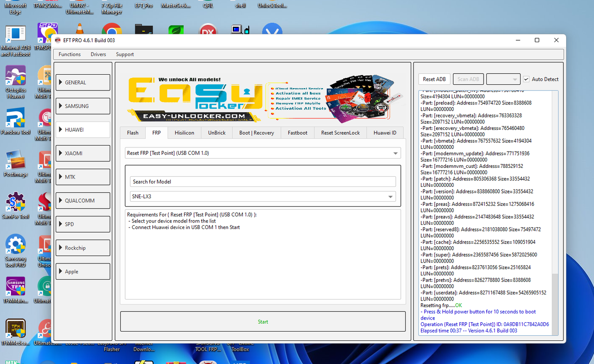Select the 7-Zip File Manager desktop shortcut
The width and height of the screenshot is (594, 364).
tap(111, 9)
